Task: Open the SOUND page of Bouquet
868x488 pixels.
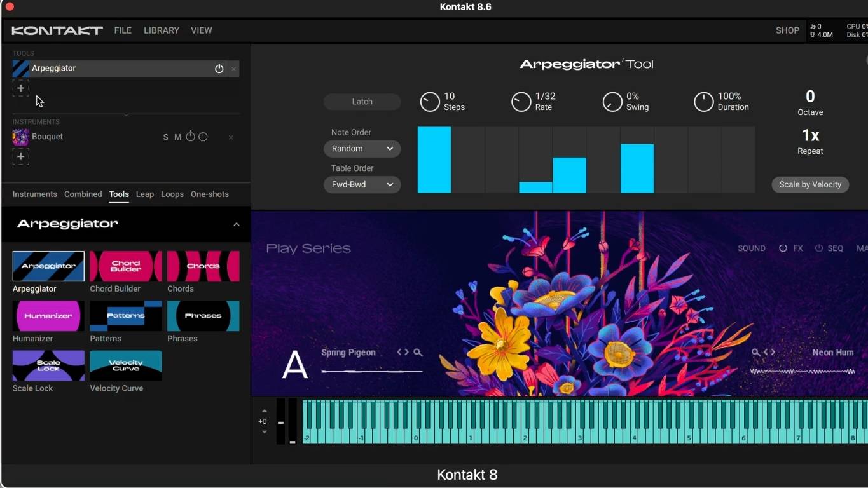Action: (x=752, y=248)
